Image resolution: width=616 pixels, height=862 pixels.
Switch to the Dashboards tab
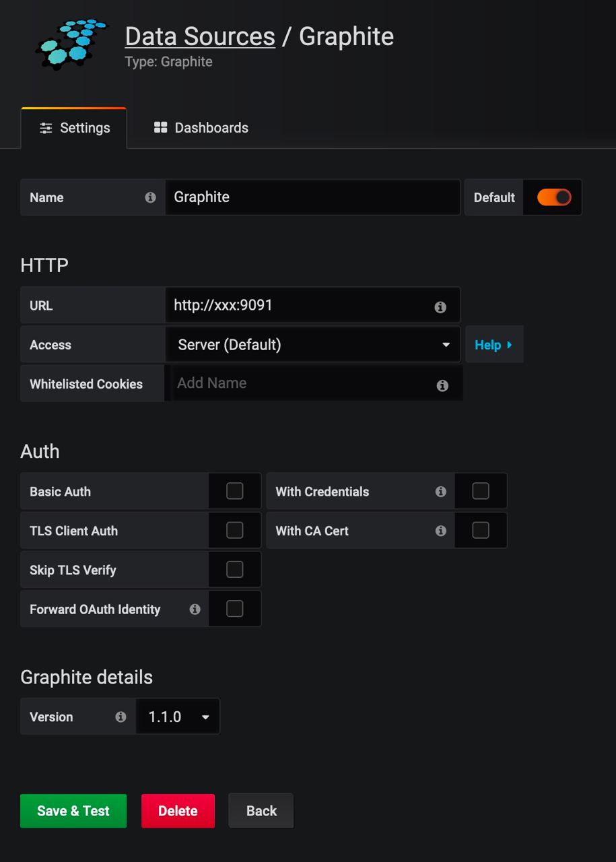point(201,128)
